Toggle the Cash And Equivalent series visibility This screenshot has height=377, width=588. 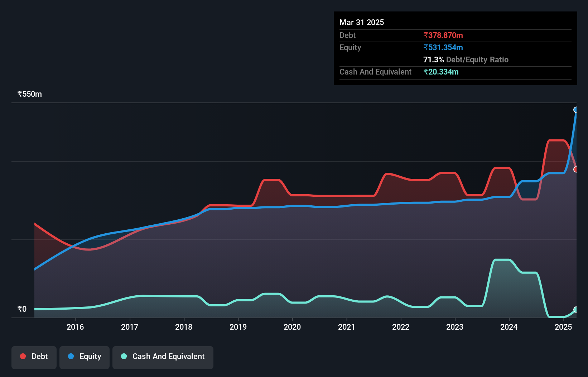163,357
